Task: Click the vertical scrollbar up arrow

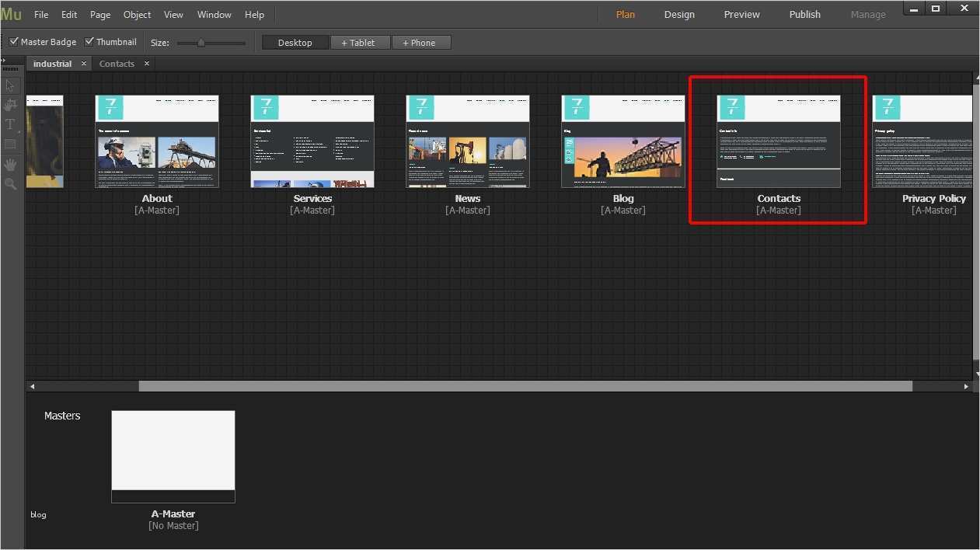Action: click(976, 76)
